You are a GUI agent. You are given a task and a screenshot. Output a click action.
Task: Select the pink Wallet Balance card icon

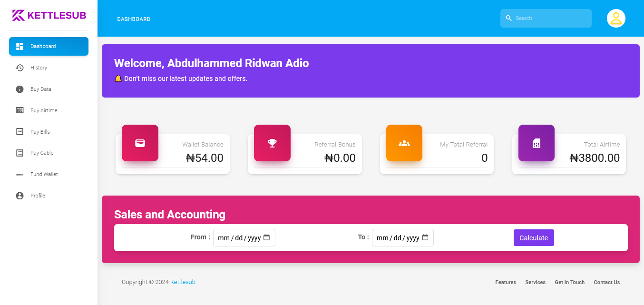coord(140,143)
